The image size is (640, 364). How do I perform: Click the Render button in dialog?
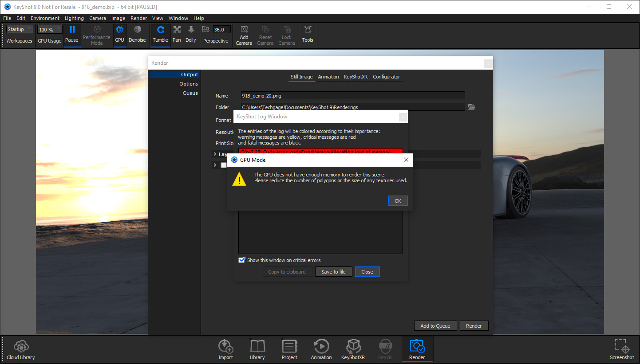coord(474,326)
